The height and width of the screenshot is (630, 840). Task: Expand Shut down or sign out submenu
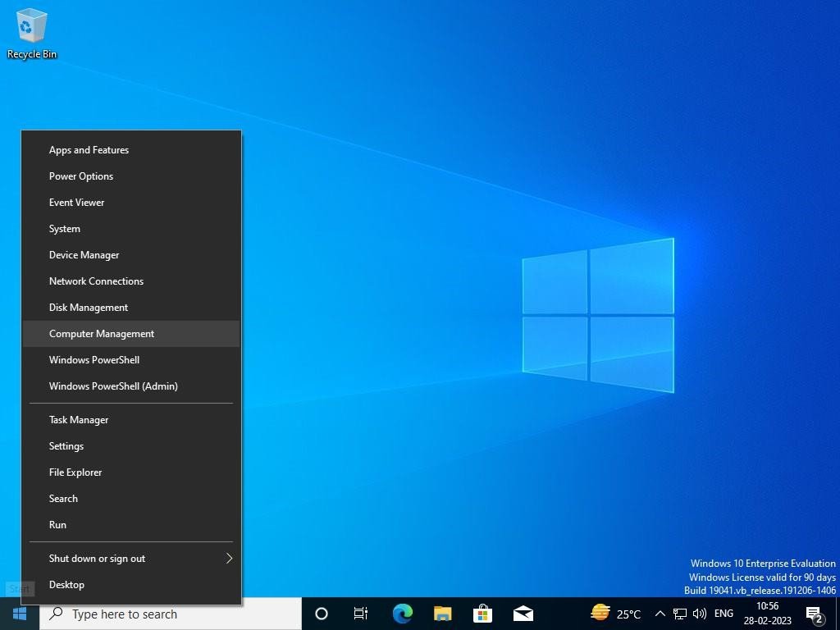click(131, 558)
